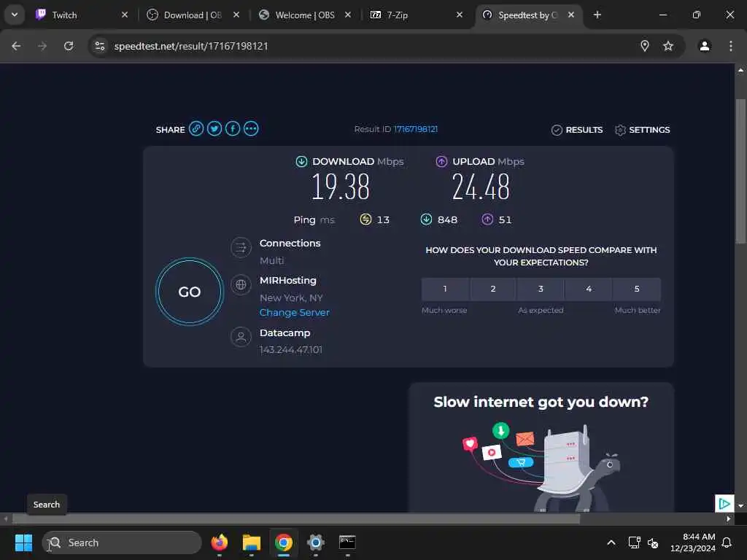747x560 pixels.
Task: Open Windows Start menu
Action: point(23,542)
